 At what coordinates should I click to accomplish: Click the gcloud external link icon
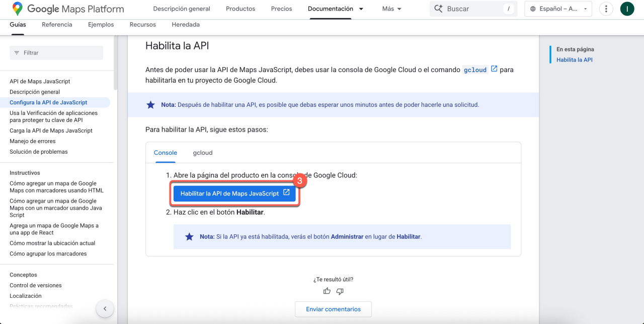(494, 69)
